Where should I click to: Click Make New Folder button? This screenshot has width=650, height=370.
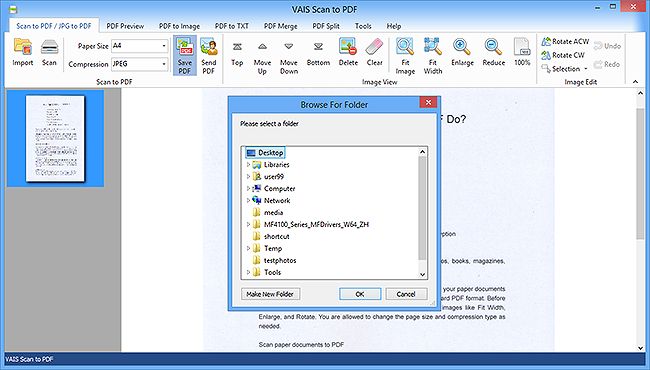(x=270, y=294)
